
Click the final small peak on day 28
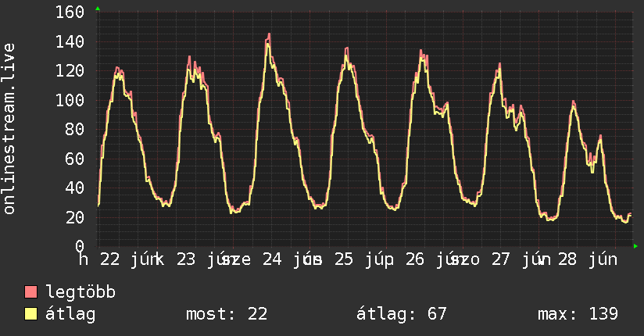point(600,137)
